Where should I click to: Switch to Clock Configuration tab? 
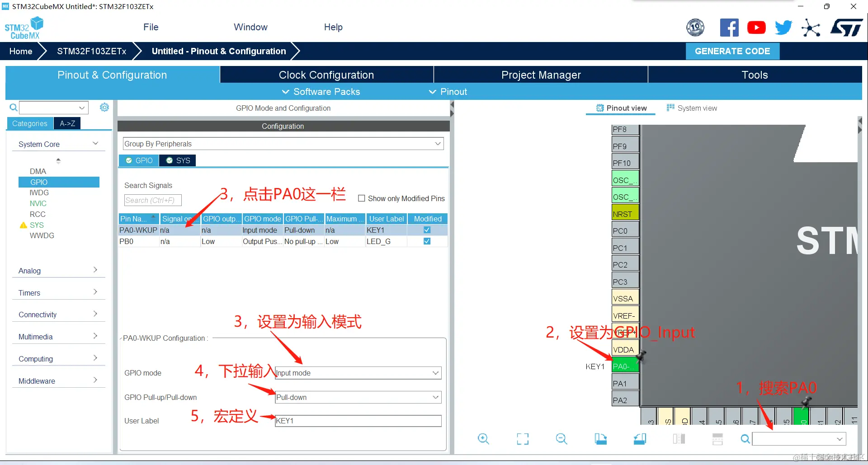pyautogui.click(x=326, y=75)
